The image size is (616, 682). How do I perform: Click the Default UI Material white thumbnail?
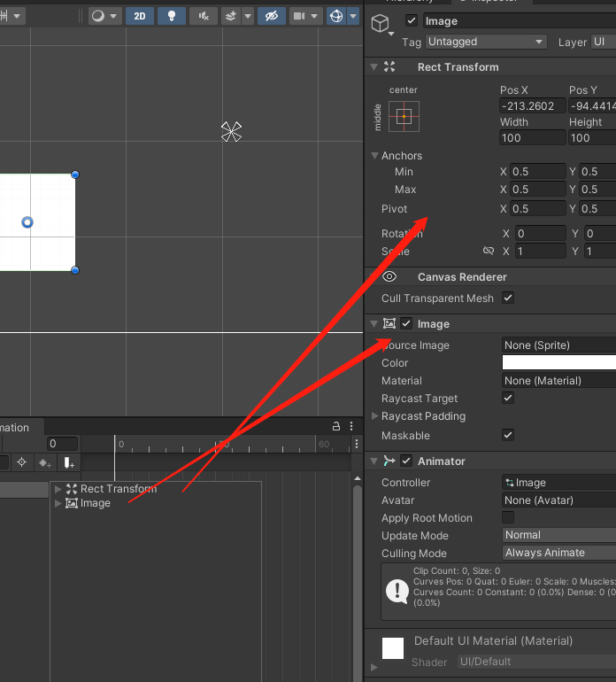(x=393, y=648)
